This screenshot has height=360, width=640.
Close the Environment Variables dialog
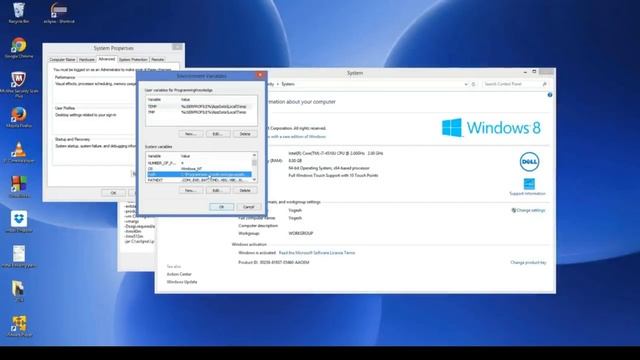[260, 75]
